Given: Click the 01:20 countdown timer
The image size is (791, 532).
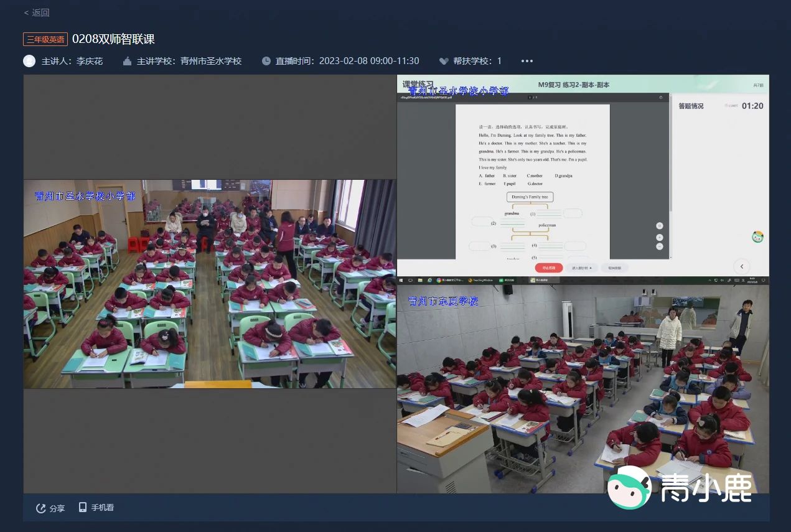Looking at the screenshot, I should tap(752, 106).
